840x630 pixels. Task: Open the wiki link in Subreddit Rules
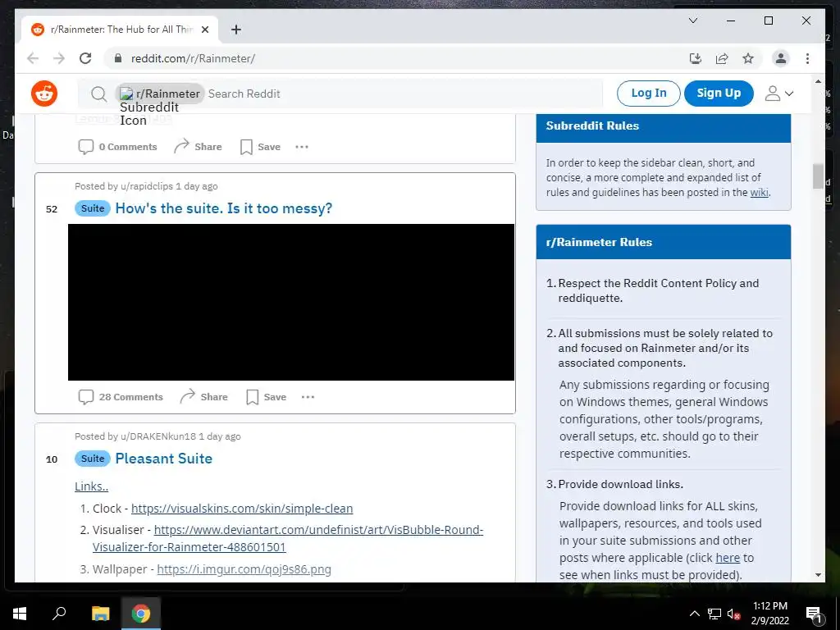(759, 192)
